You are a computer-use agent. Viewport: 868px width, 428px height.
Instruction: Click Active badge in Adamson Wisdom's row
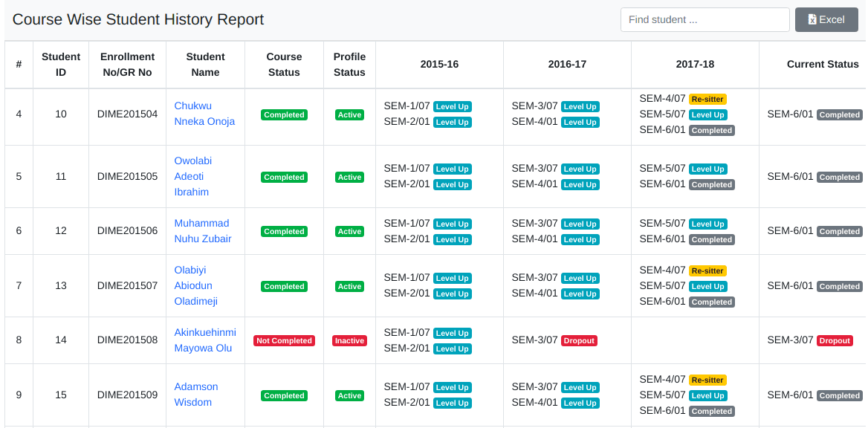[x=349, y=396]
